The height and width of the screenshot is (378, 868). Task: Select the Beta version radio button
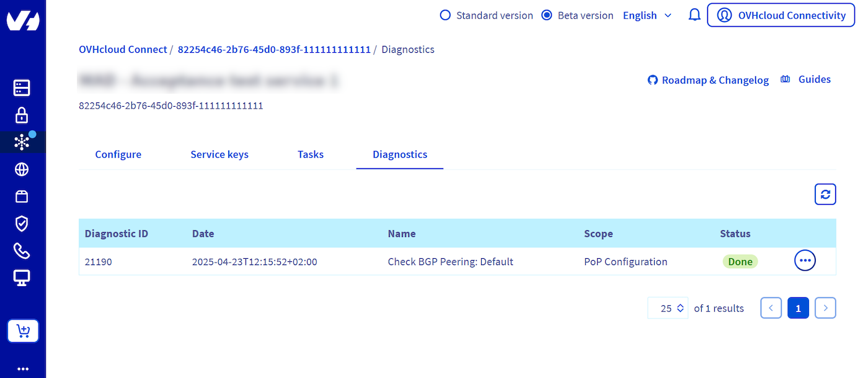pyautogui.click(x=547, y=16)
